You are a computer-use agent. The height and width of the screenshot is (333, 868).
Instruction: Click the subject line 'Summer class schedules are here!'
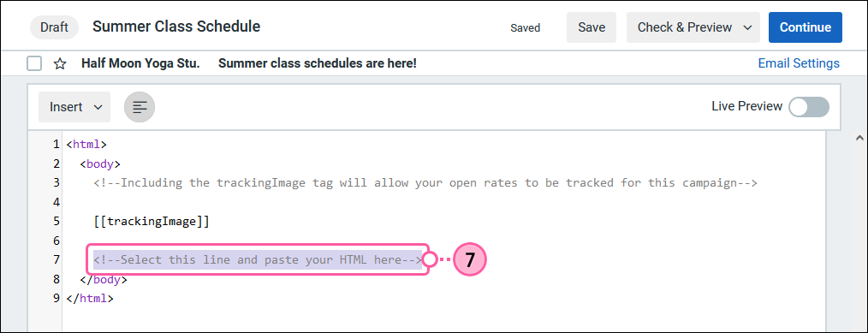pyautogui.click(x=318, y=63)
